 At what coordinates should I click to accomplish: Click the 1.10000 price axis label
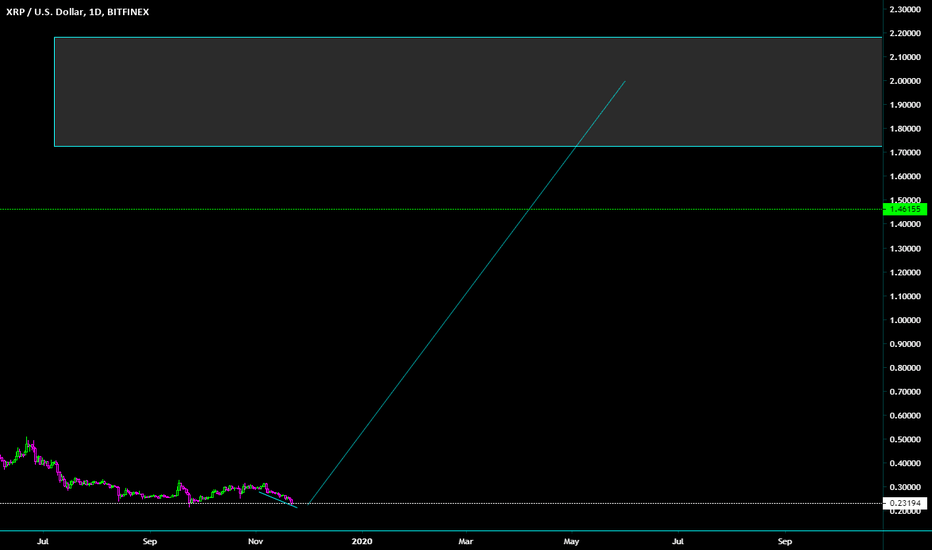[905, 296]
